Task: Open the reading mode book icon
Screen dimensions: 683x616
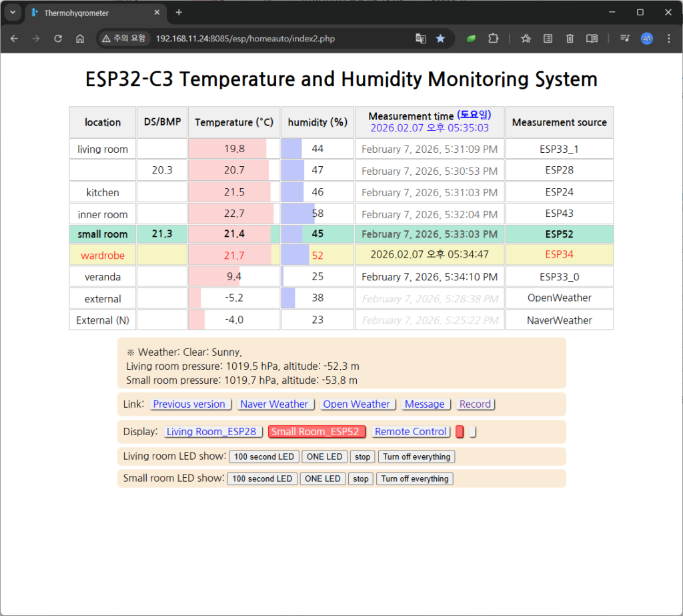Action: point(592,39)
